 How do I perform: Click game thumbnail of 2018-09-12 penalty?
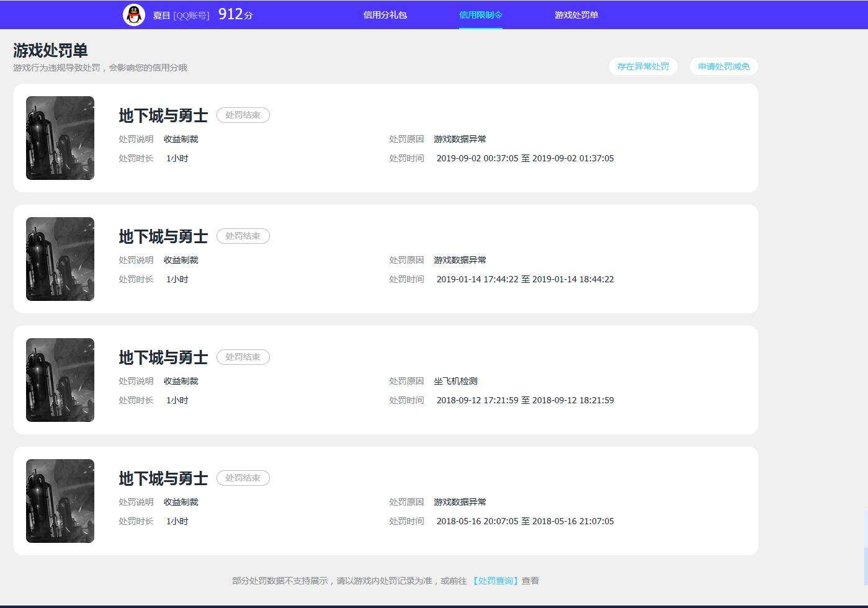(60, 380)
